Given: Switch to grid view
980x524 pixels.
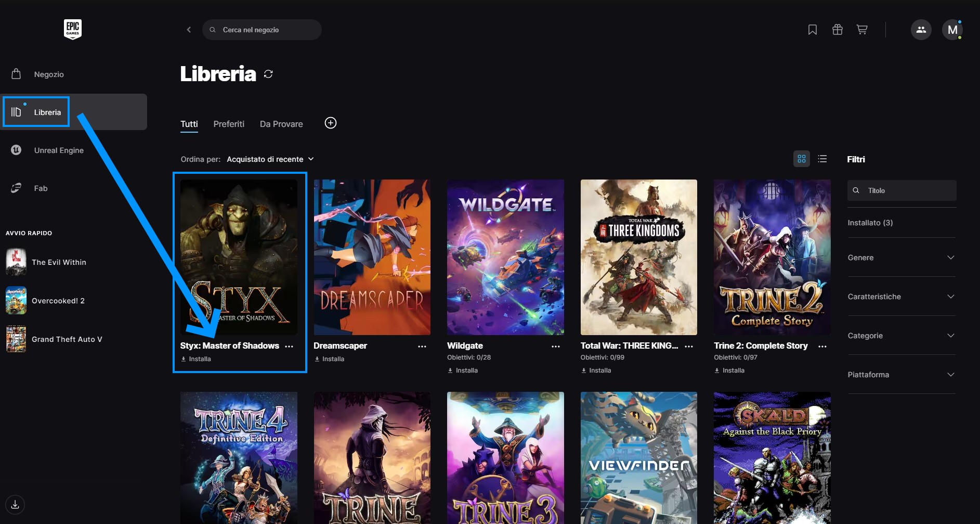Looking at the screenshot, I should pos(801,159).
